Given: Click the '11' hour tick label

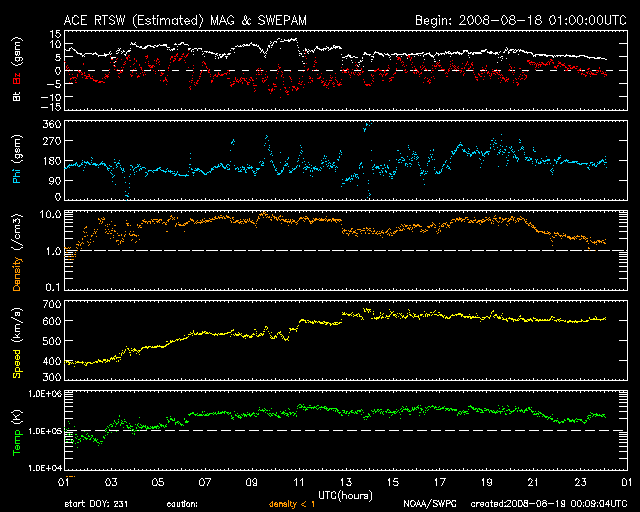Looking at the screenshot, I should (x=299, y=482).
